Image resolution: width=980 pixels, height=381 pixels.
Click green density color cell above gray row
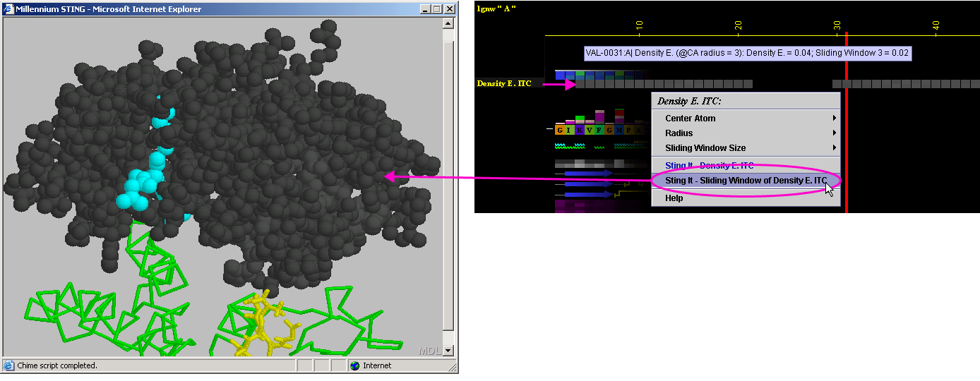pos(580,75)
